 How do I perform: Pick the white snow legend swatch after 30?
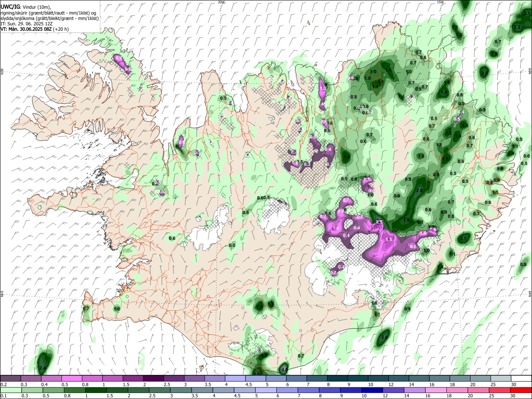click(x=521, y=378)
